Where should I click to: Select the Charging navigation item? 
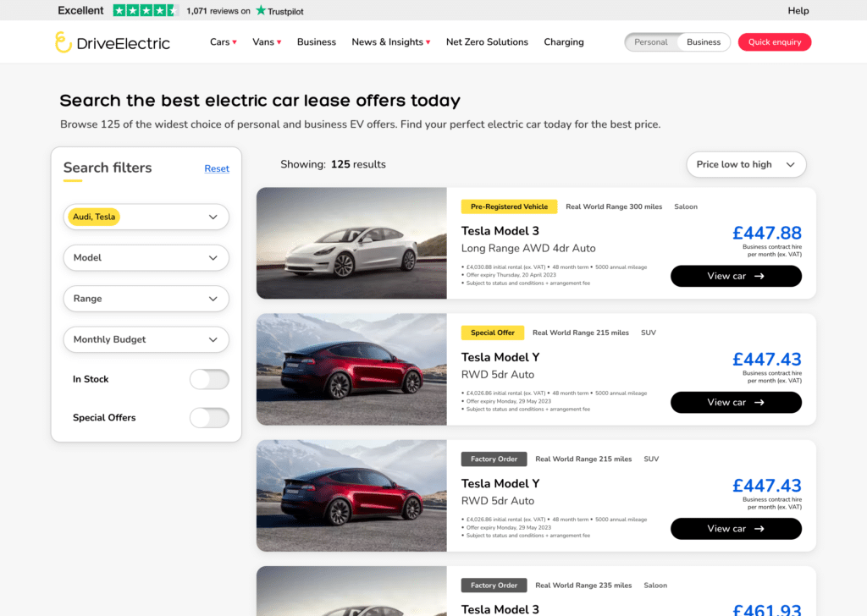pos(563,41)
